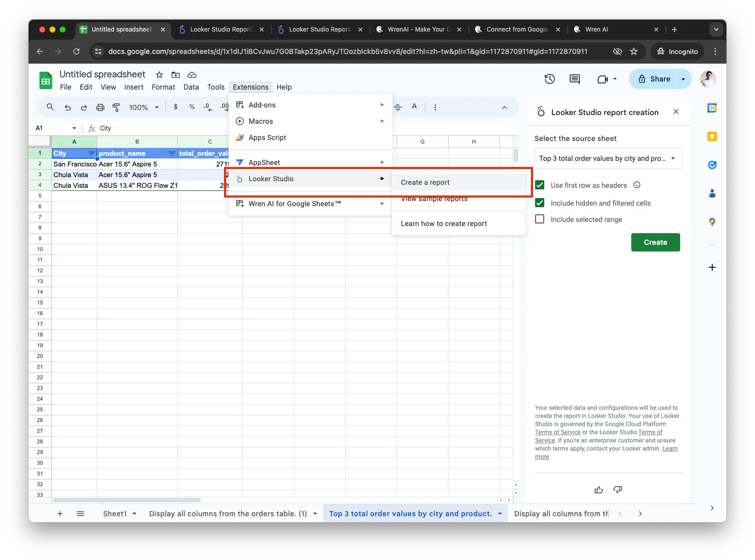
Task: Open Sheet1 tab options arrow
Action: coord(134,514)
